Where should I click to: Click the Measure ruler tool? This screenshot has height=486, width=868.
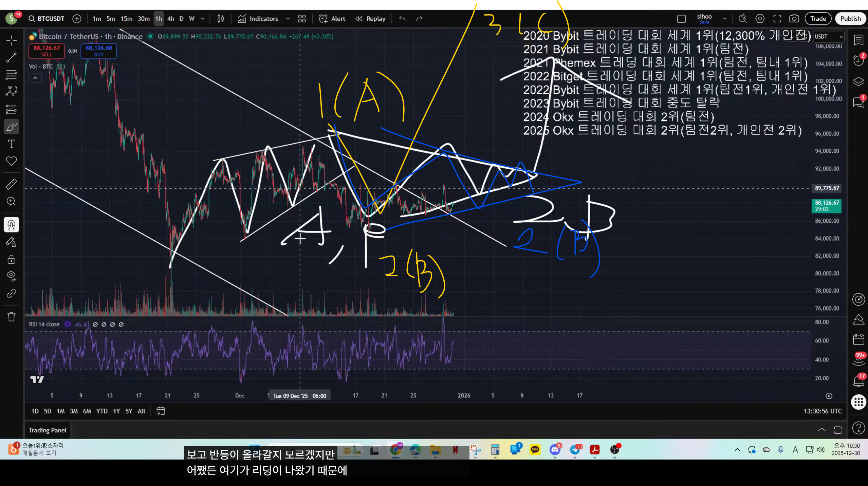[11, 184]
